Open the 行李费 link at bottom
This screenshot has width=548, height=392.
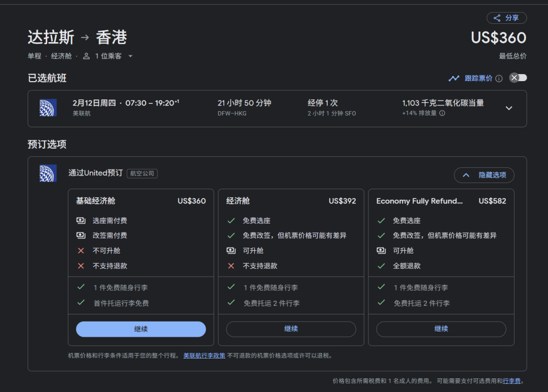point(511,381)
